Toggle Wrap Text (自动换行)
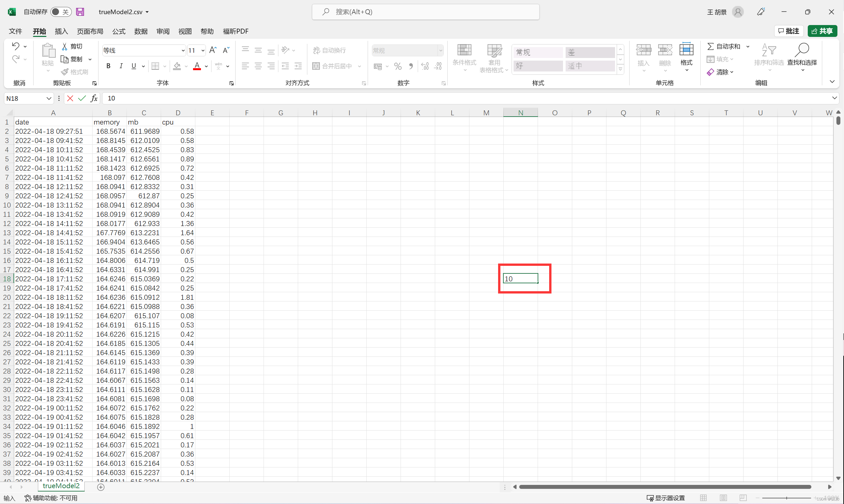Image resolution: width=844 pixels, height=504 pixels. 329,50
